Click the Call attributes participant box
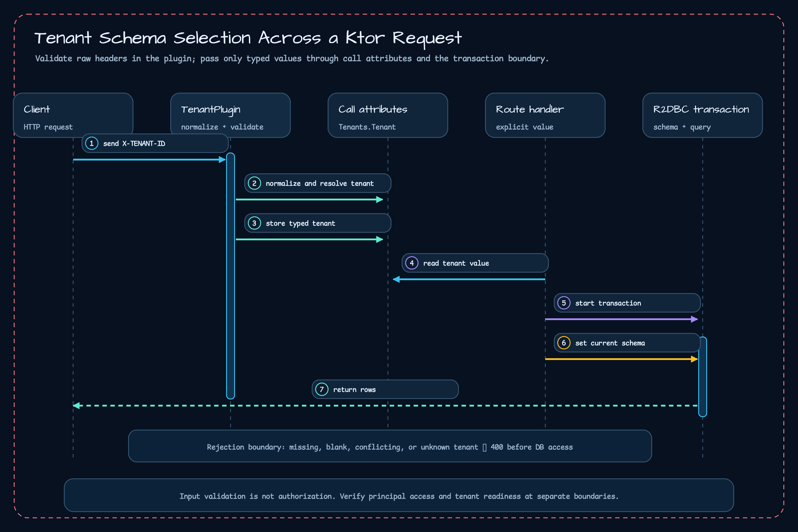798x532 pixels. 388,115
